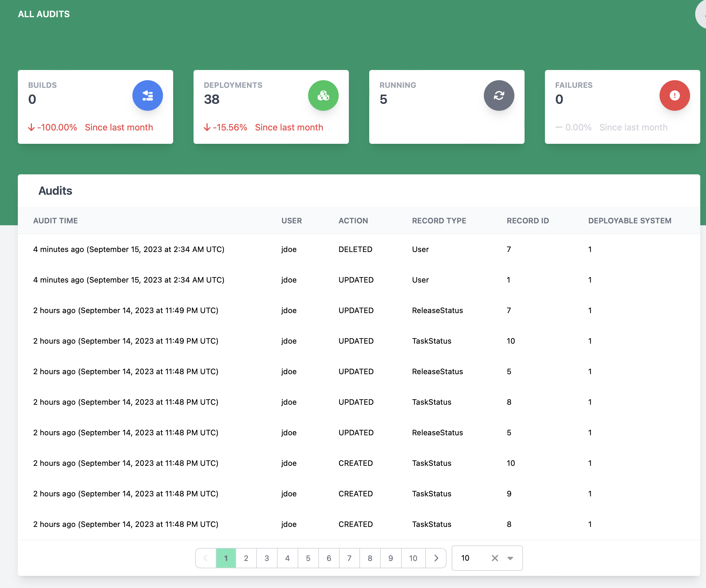
Task: Click the UPDATED cell for User record 1
Action: point(356,280)
